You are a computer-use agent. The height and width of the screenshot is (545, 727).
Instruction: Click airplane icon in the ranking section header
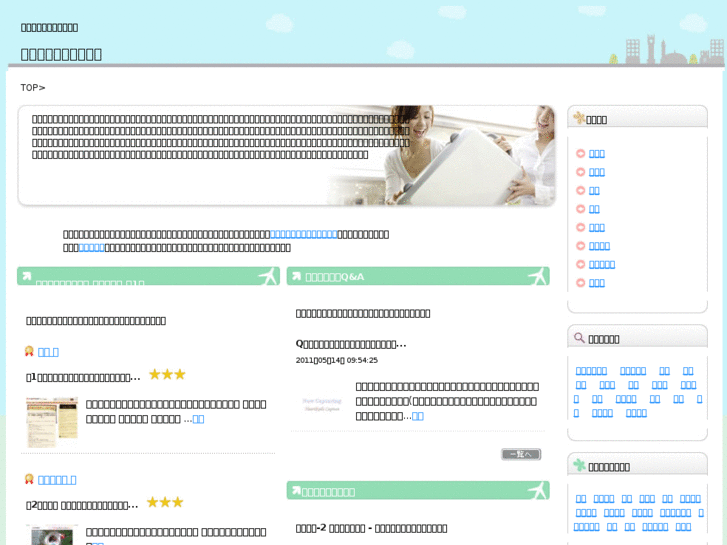[268, 276]
